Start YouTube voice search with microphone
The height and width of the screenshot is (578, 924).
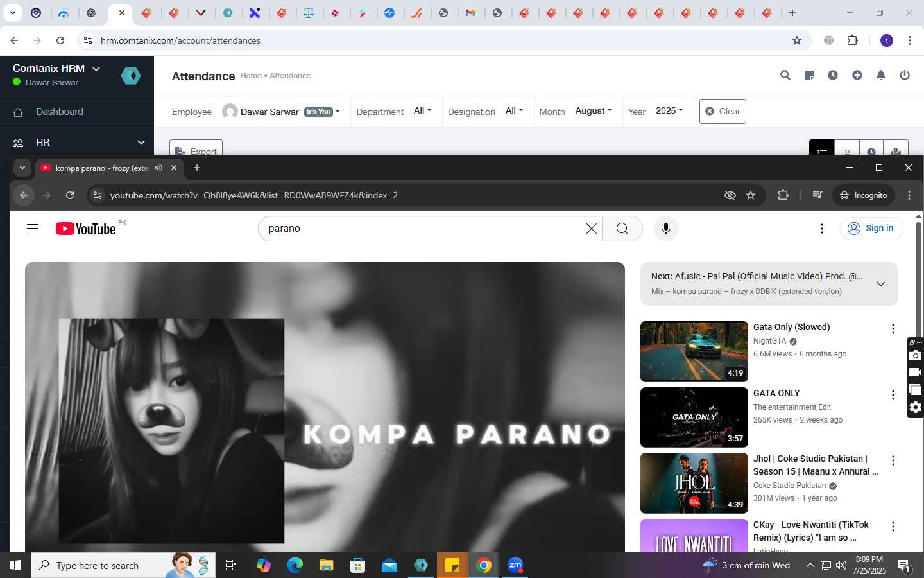point(666,229)
